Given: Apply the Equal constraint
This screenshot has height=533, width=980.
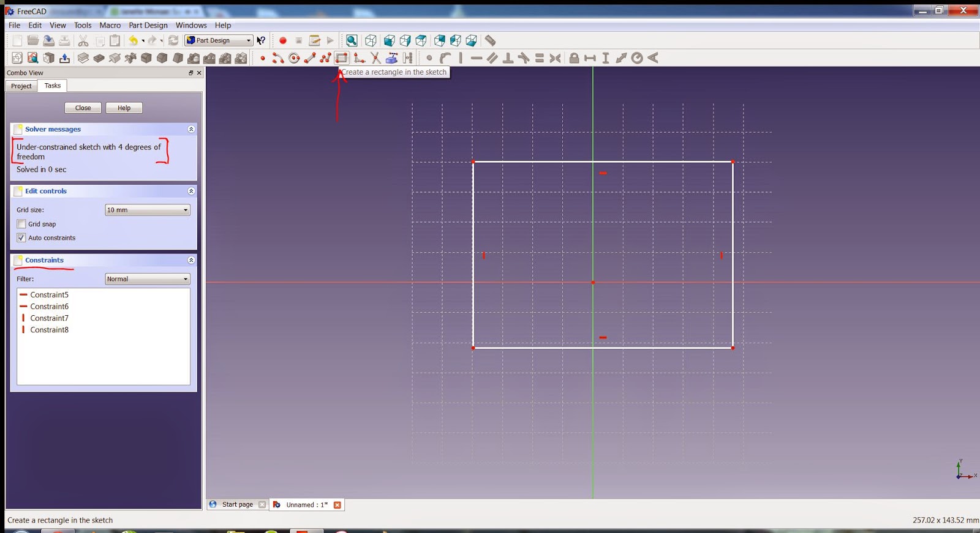Looking at the screenshot, I should tap(540, 58).
